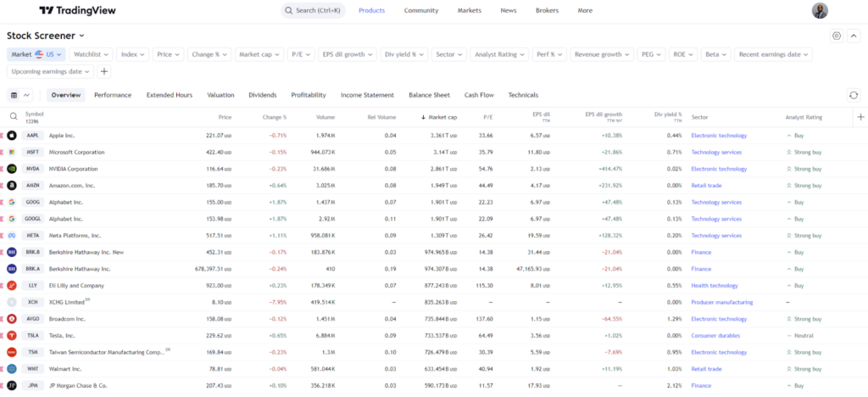Click the BRK.B Berkshire logo
This screenshot has height=397, width=868.
(12, 253)
